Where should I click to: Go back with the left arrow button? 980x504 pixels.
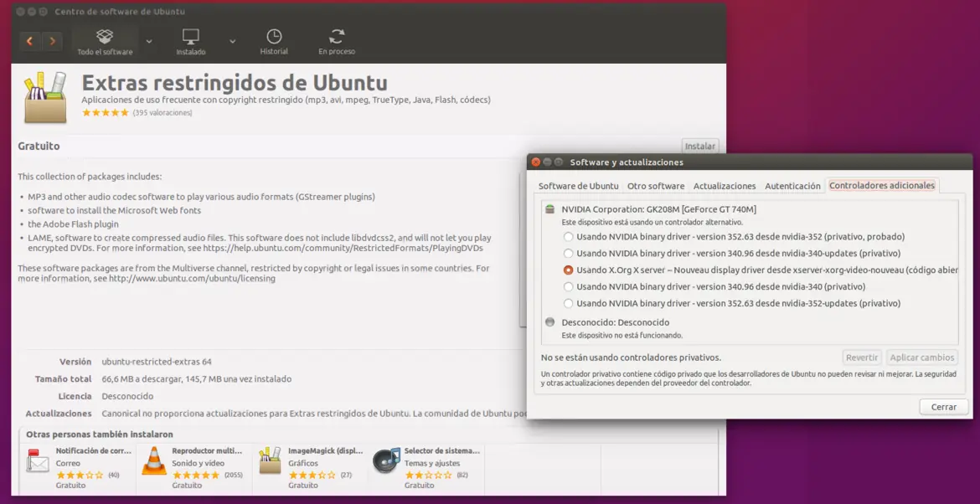click(x=29, y=41)
